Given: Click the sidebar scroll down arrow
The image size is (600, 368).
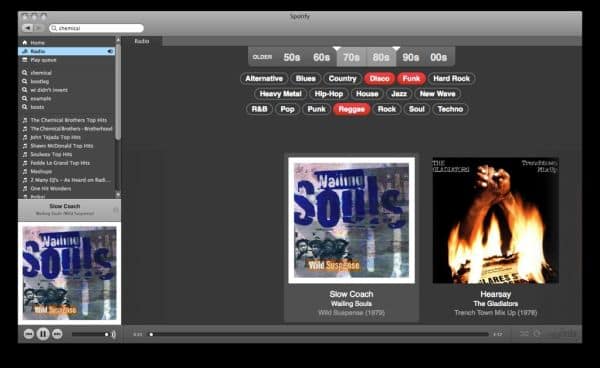Looking at the screenshot, I should coord(118,195).
